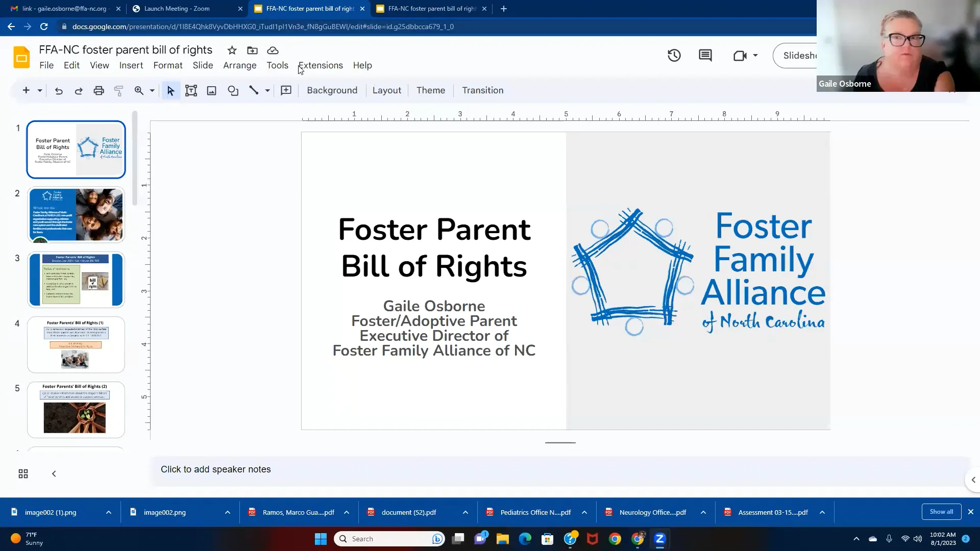Open the insert image tool
The width and height of the screenshot is (980, 551).
click(211, 90)
